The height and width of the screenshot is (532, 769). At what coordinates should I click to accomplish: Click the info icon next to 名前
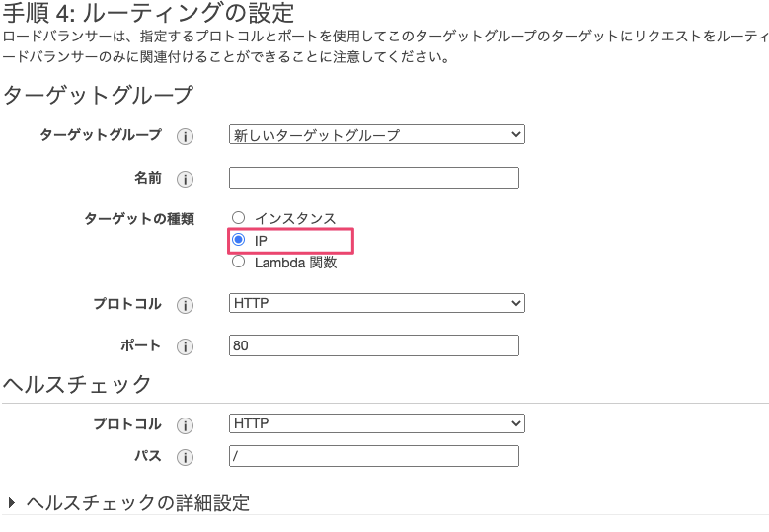[184, 179]
